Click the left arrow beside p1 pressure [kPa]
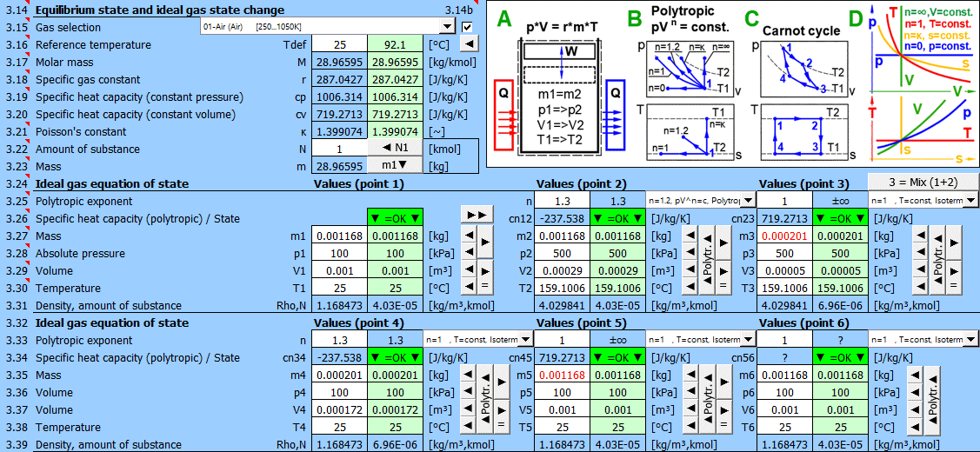Viewport: 980px width, 452px height. 468,253
